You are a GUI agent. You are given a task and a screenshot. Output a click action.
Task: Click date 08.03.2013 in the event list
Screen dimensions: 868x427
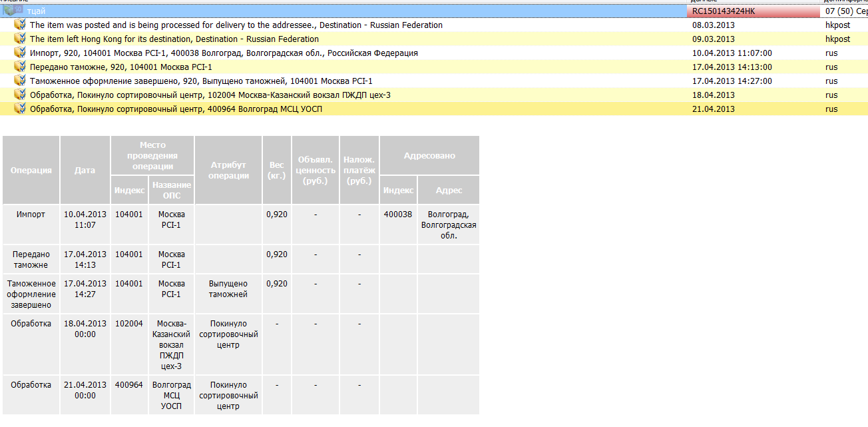714,25
